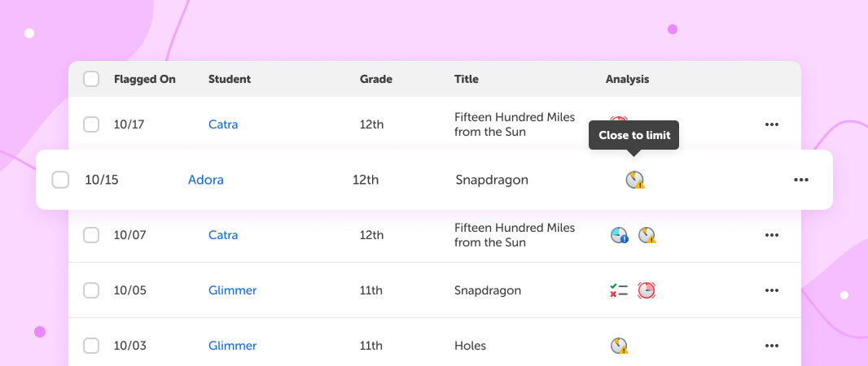Image resolution: width=868 pixels, height=366 pixels.
Task: Click the checklist answers icon in Glimmer's Snapdragon row
Action: pos(619,290)
